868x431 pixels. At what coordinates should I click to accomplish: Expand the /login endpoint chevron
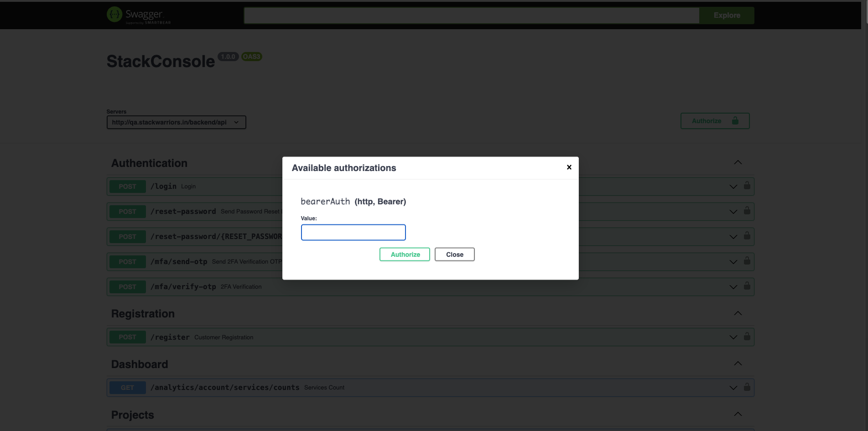[x=733, y=187]
